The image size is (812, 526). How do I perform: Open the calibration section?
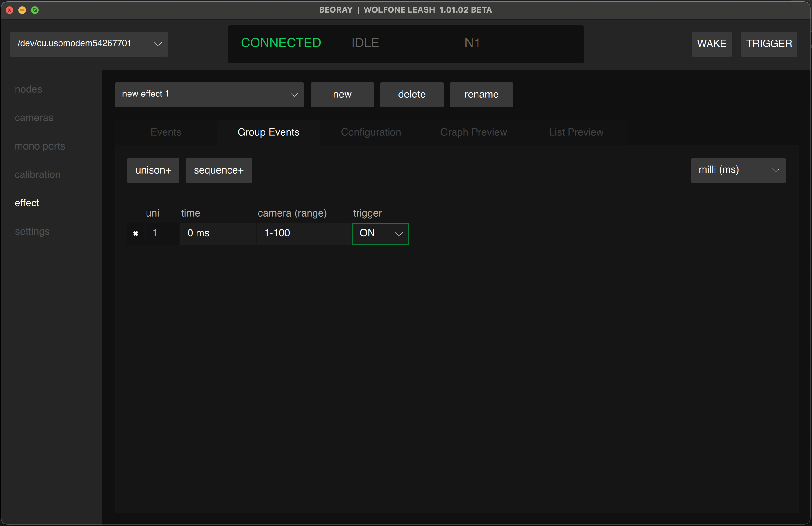click(38, 174)
